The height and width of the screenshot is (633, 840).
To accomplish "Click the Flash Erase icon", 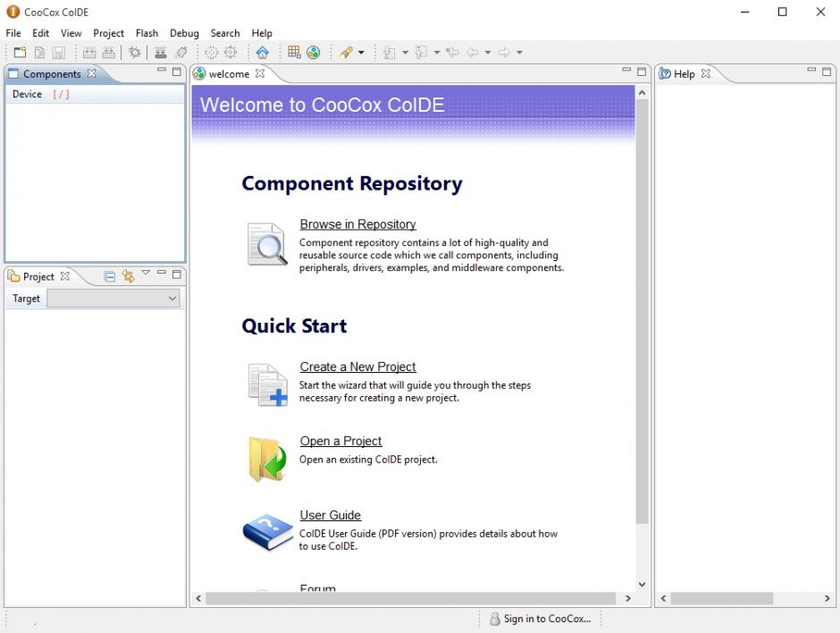I will [x=181, y=53].
